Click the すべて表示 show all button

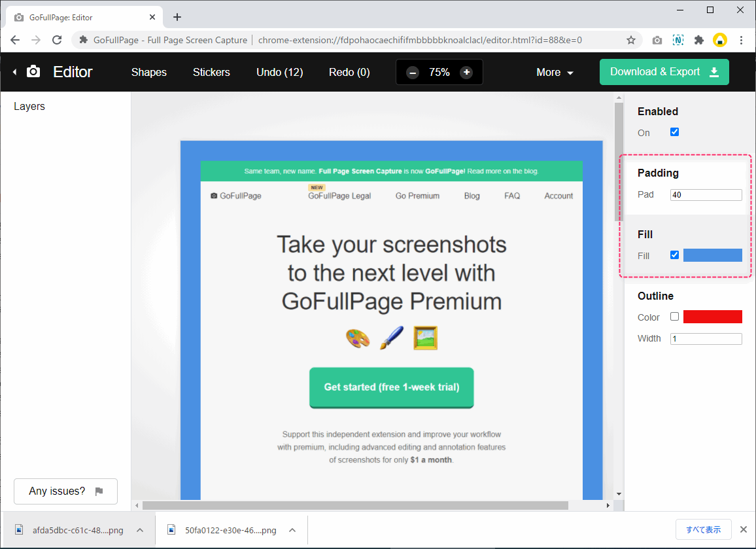(x=704, y=530)
